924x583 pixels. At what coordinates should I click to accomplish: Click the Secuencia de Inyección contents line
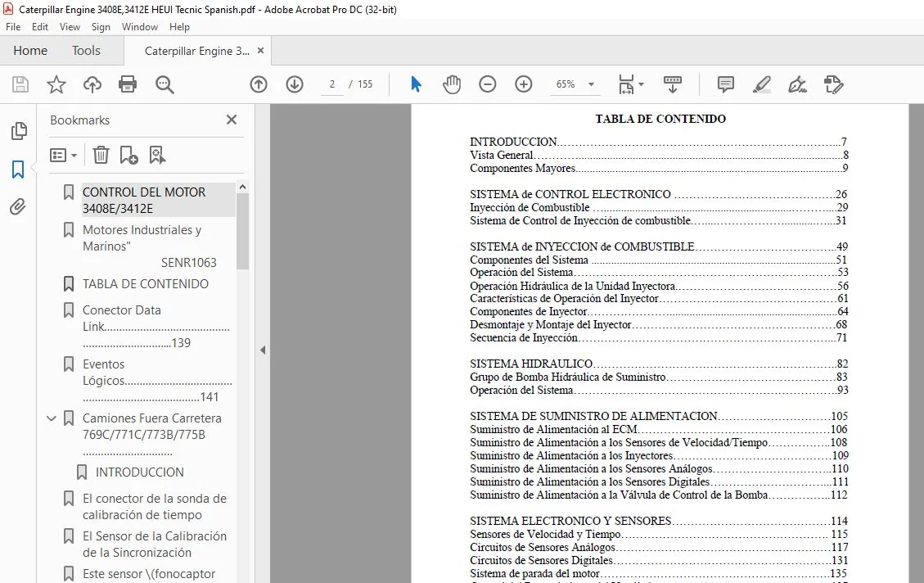(x=659, y=338)
